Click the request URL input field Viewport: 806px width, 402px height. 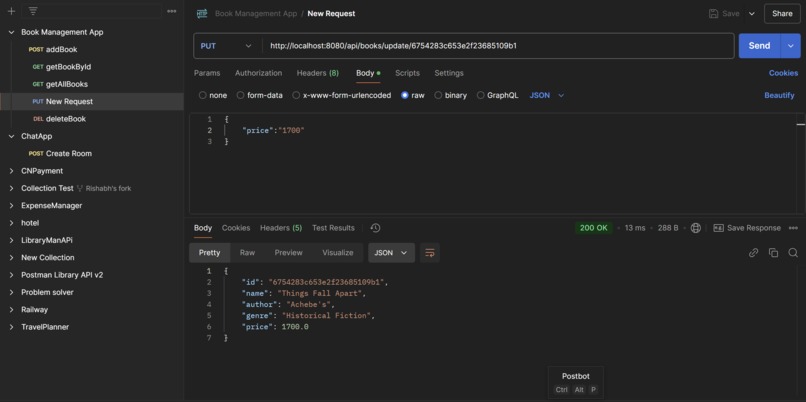498,46
